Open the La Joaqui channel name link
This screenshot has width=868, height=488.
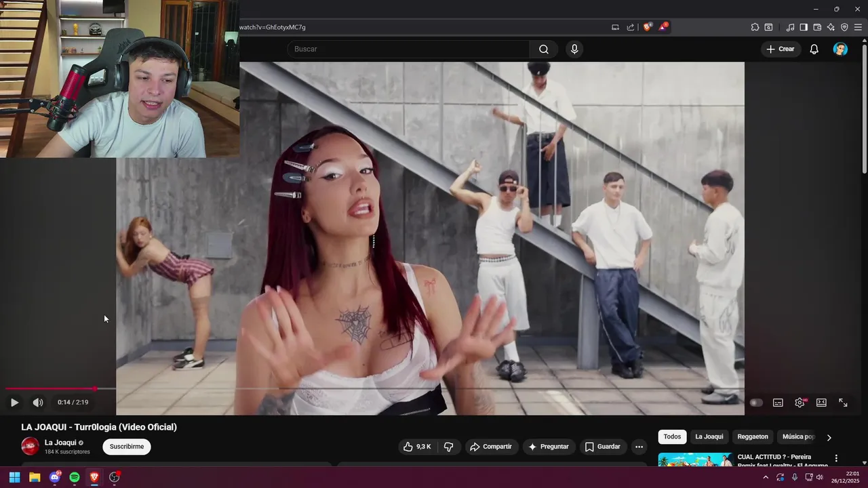pyautogui.click(x=60, y=443)
